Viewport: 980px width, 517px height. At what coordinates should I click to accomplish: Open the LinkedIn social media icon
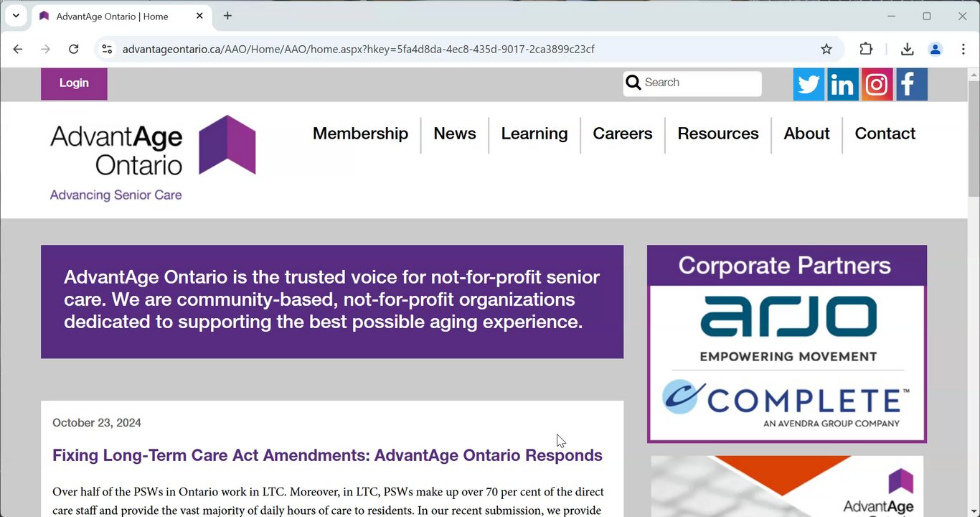[842, 85]
